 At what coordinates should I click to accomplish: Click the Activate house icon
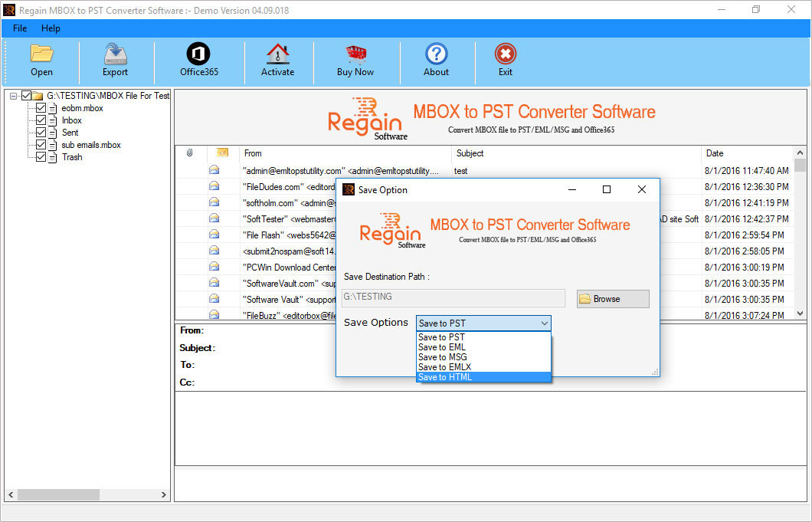click(277, 54)
